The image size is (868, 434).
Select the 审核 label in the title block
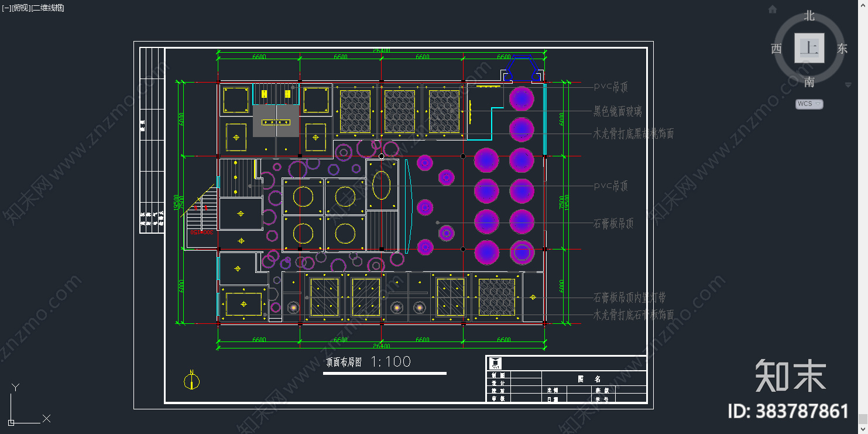(499, 398)
